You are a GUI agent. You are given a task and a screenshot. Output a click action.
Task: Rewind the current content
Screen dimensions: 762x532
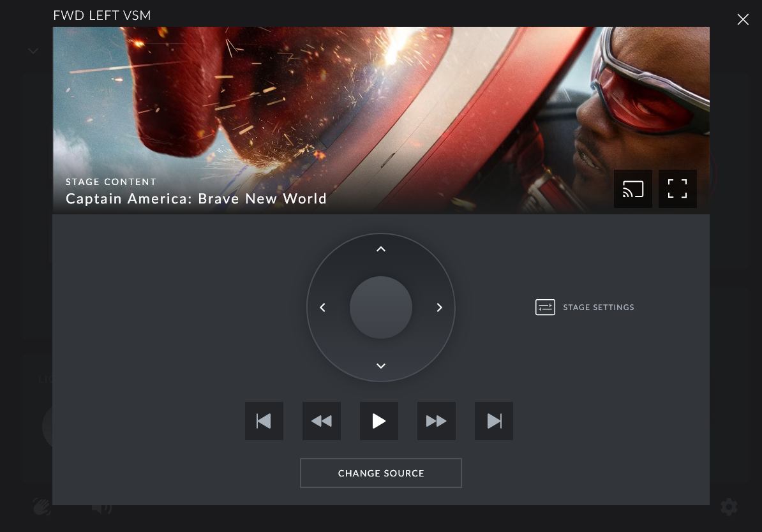[x=322, y=421]
